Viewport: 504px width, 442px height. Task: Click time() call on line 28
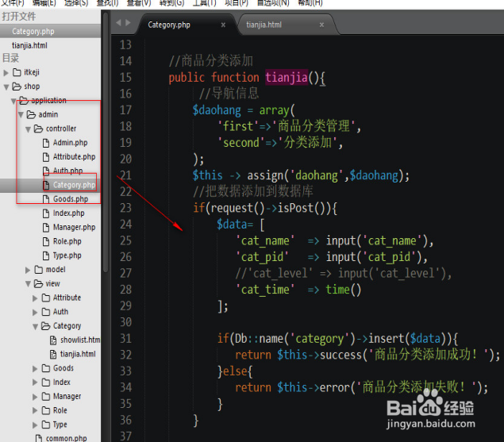[344, 290]
